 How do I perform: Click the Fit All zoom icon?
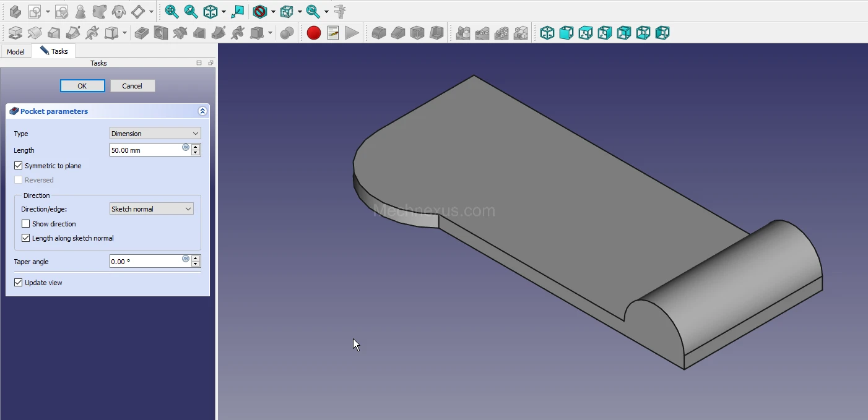[x=171, y=11]
